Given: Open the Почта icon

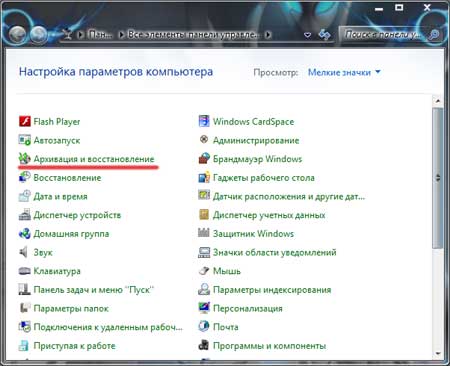Looking at the screenshot, I should point(204,327).
